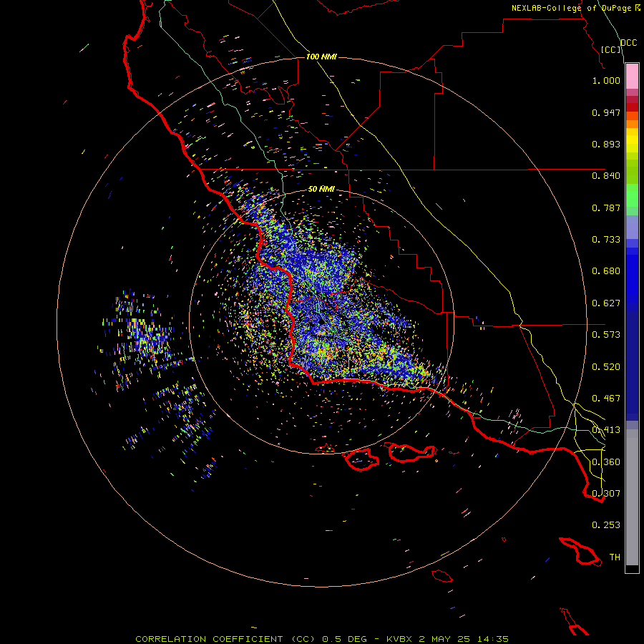Click the 0.573 scale value

[606, 335]
